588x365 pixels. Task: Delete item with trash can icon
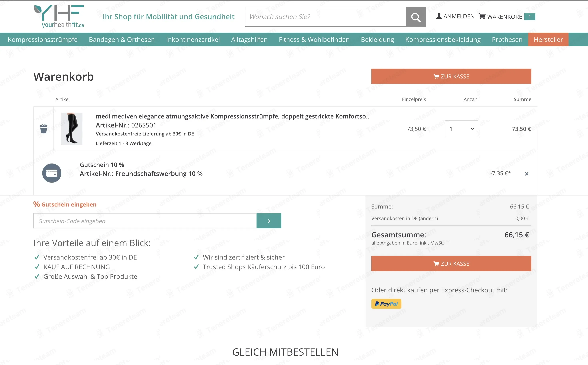(x=44, y=129)
